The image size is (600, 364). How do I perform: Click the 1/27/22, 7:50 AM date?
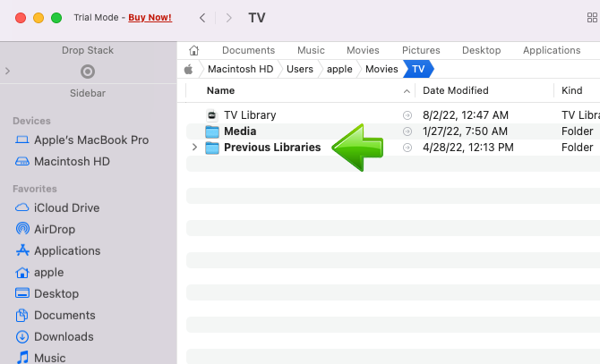[465, 131]
